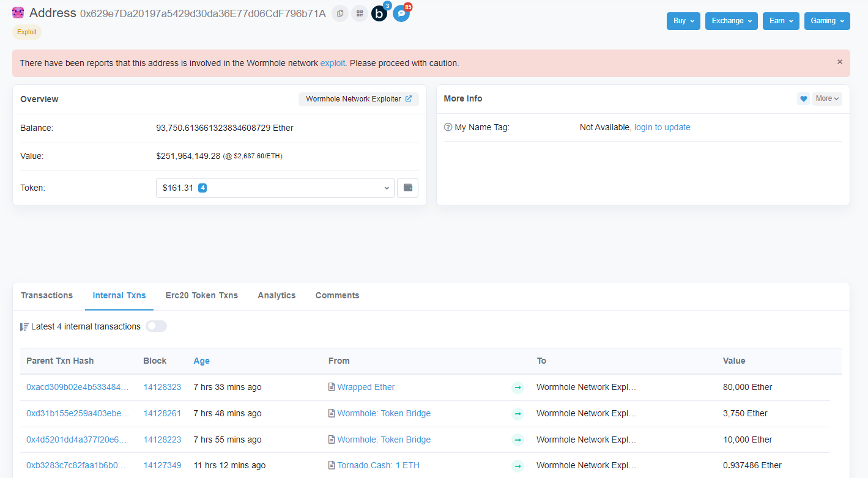This screenshot has width=868, height=478.
Task: Dismiss the exploit warning banner
Action: 840,62
